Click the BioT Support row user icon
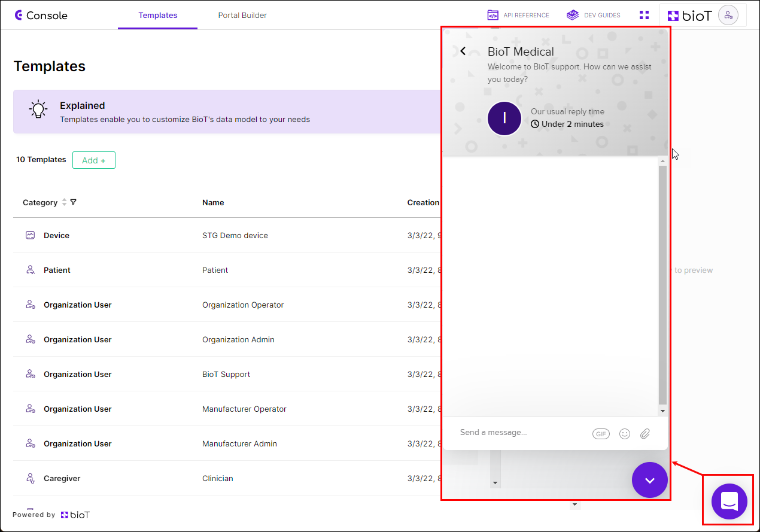This screenshot has width=760, height=532. [x=30, y=374]
